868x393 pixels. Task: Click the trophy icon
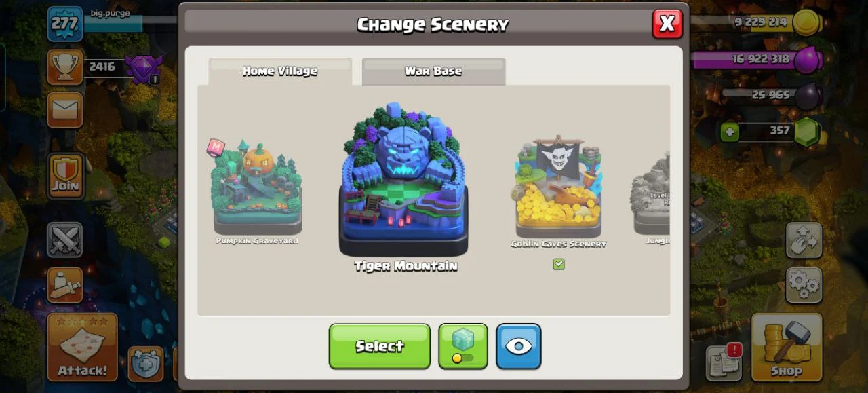click(x=65, y=67)
